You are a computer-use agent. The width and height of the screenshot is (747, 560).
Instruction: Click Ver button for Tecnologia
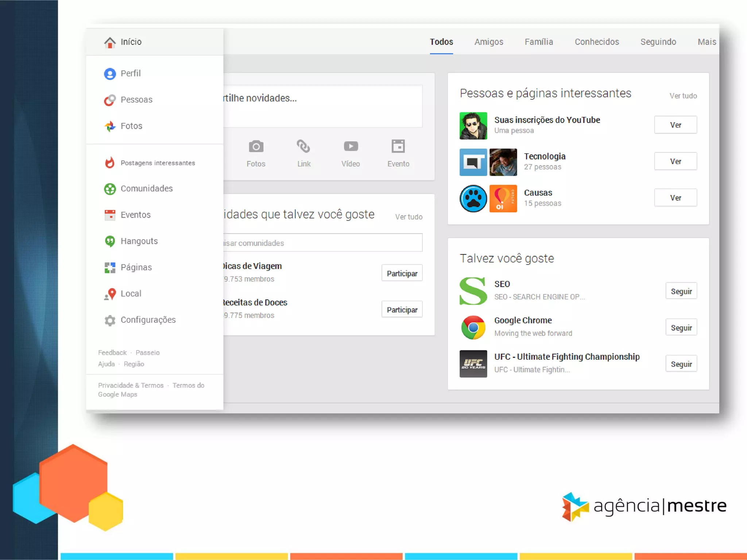pos(675,162)
